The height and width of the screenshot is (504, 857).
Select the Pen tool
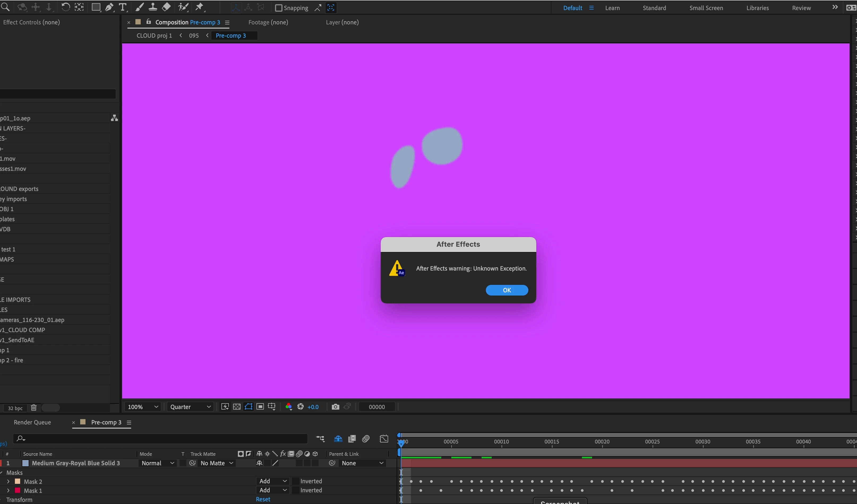click(109, 7)
